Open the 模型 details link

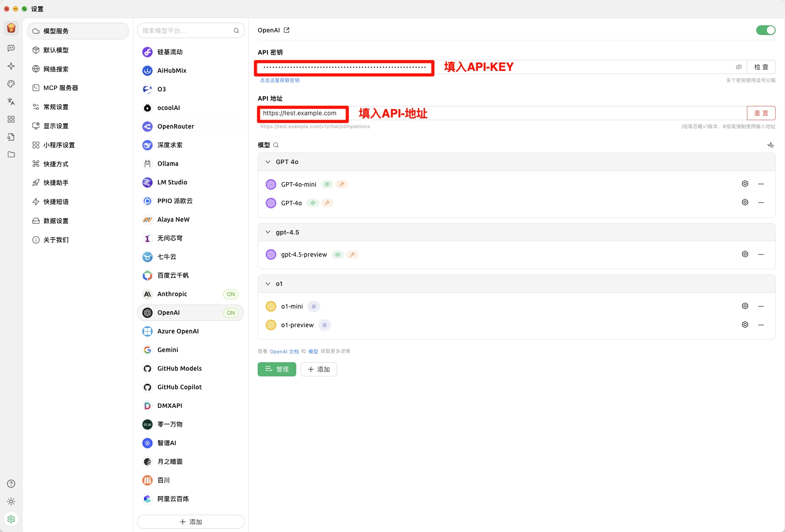(313, 351)
